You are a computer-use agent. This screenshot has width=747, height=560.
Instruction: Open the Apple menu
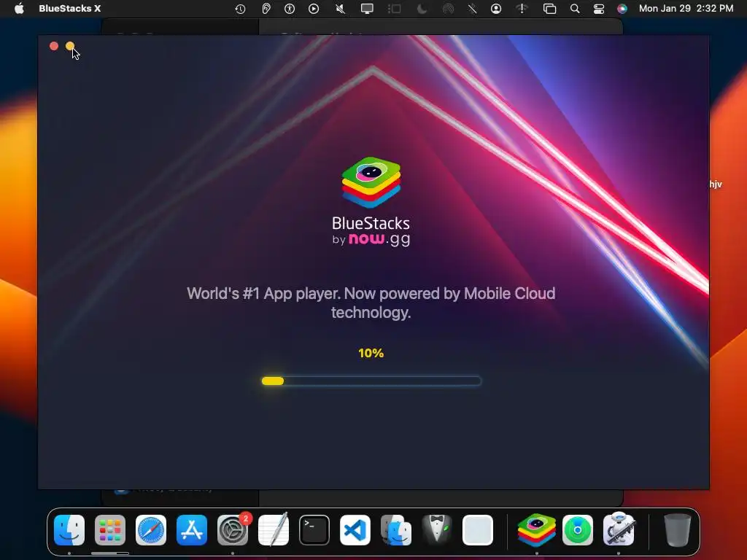tap(19, 8)
